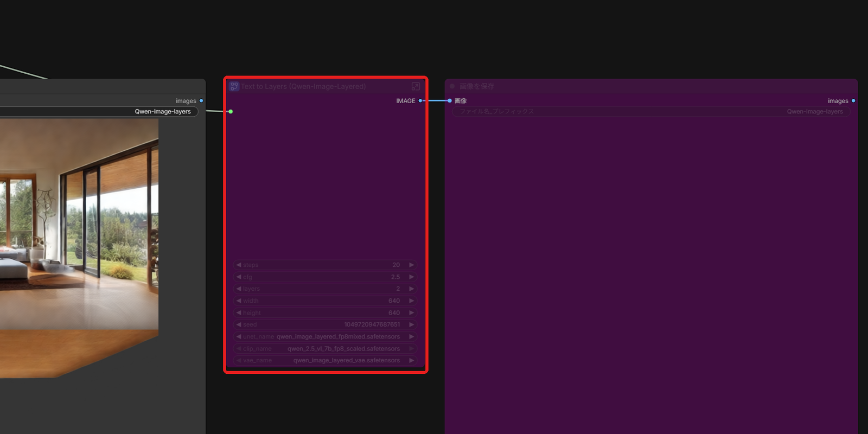Viewport: 868px width, 434px height.
Task: Increase the layers count with right arrow
Action: click(x=412, y=289)
